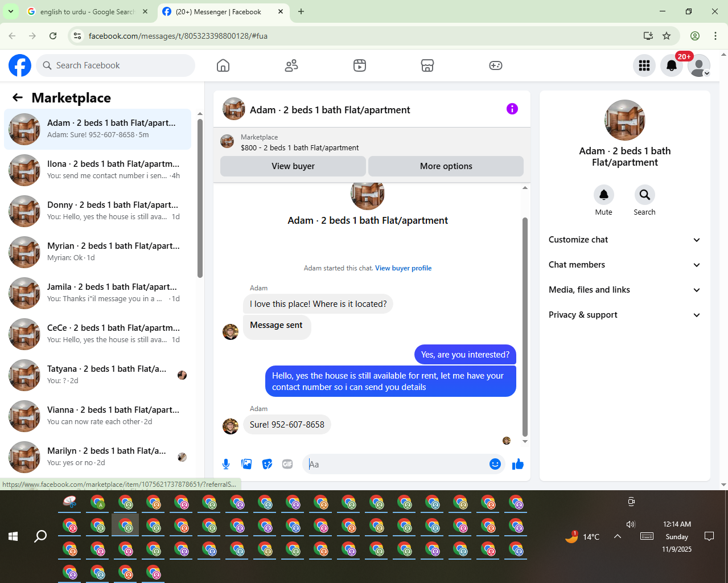Open Marketplace storefront icon in top navigation
Viewport: 728px width, 583px height.
tap(427, 65)
